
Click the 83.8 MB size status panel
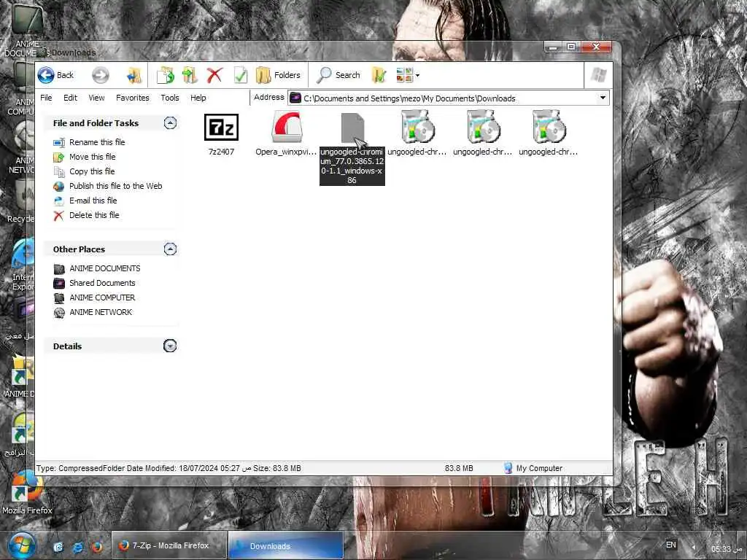pyautogui.click(x=459, y=468)
